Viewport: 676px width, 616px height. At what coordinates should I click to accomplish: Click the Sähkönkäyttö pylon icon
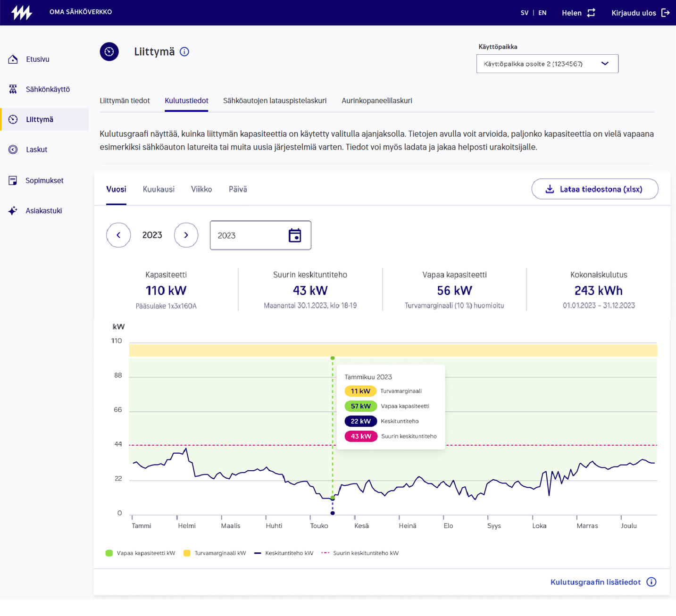tap(13, 89)
